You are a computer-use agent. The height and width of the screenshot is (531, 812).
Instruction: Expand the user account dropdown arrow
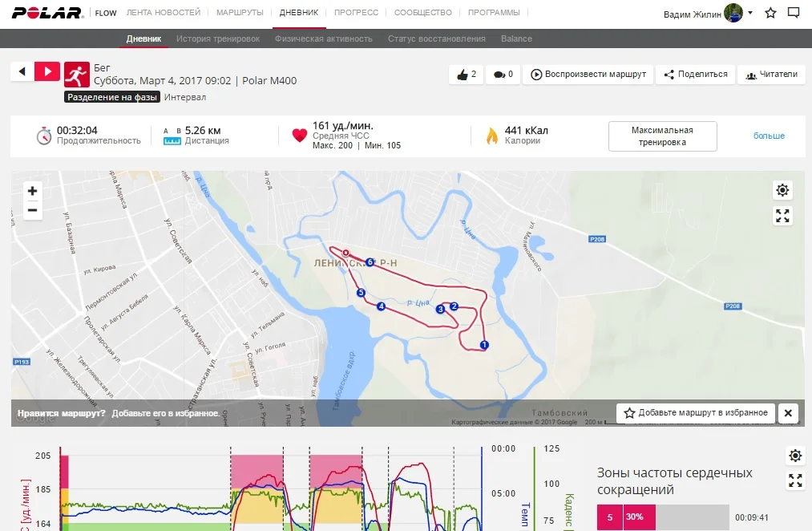749,13
